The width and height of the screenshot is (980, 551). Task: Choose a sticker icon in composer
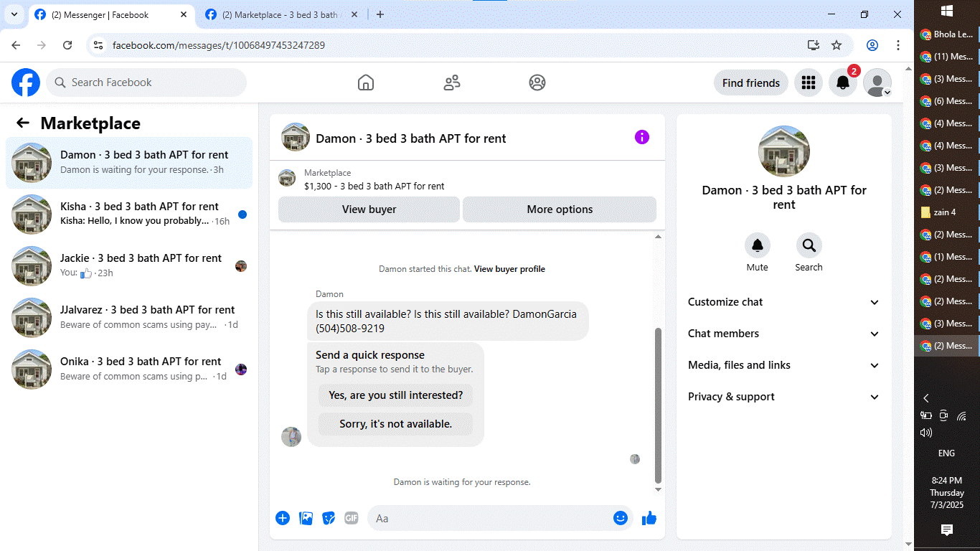pos(329,518)
